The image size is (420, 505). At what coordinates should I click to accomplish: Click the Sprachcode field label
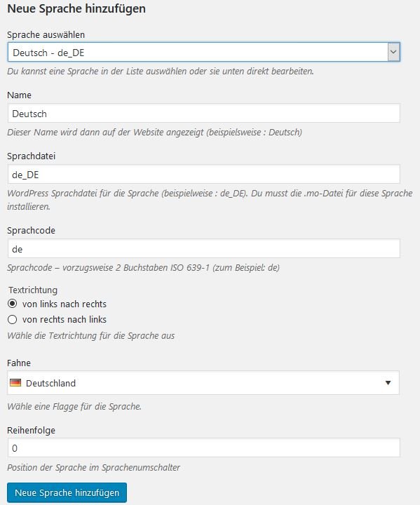click(x=32, y=230)
